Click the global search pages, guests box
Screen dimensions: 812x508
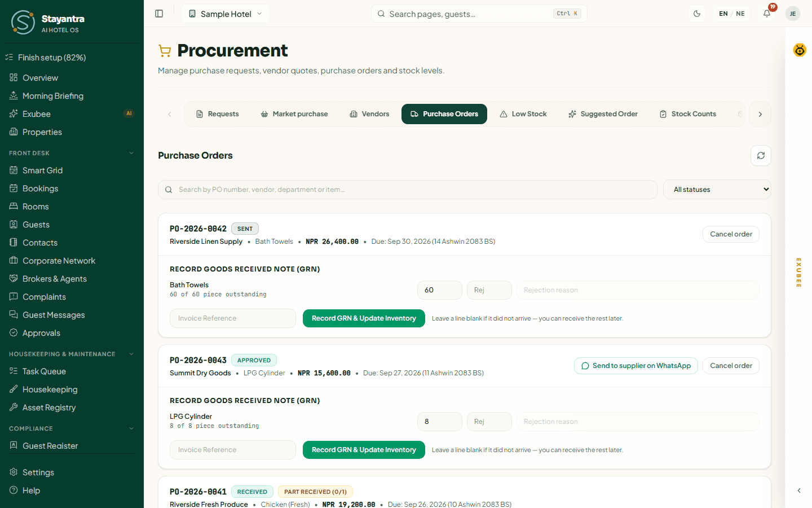click(479, 14)
